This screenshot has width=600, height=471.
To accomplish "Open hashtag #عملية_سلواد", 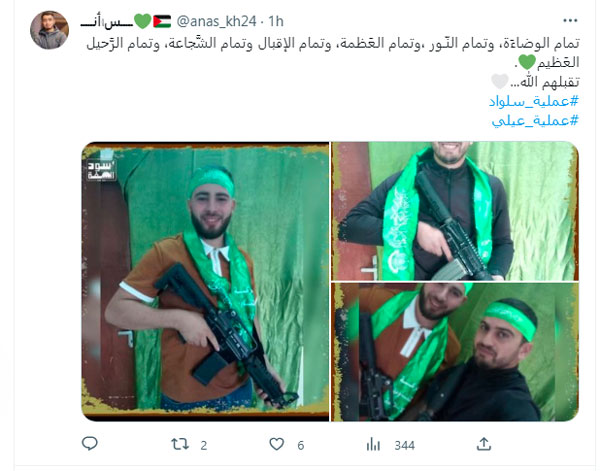I will tap(534, 101).
